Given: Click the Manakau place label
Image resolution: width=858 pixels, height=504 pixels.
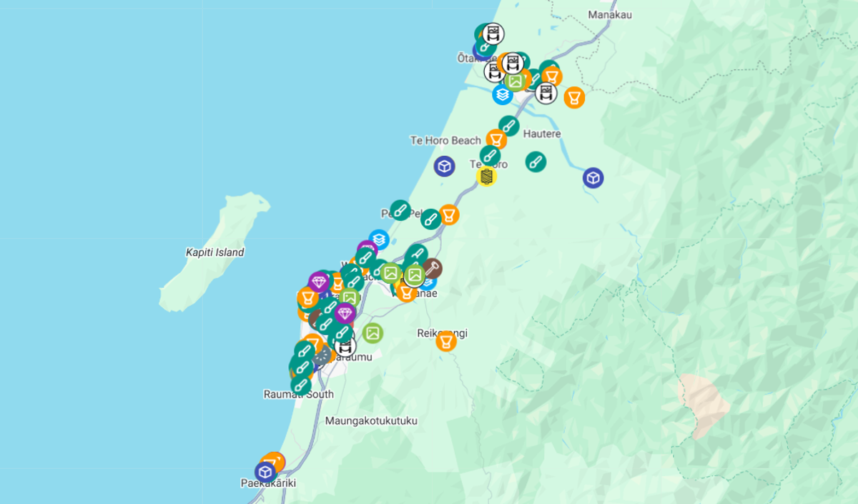Looking at the screenshot, I should click(x=607, y=14).
